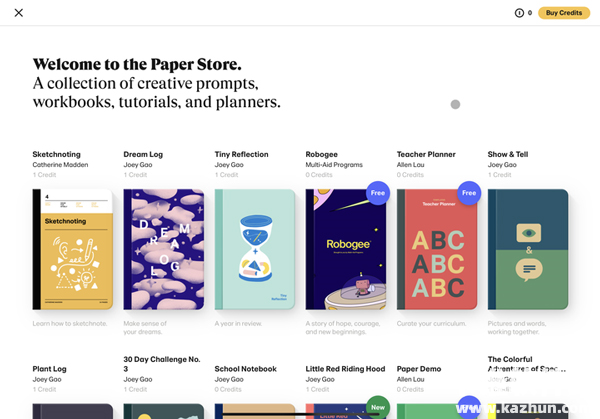Click the Little Red Riding Hood title
Image resolution: width=600 pixels, height=419 pixels.
click(x=345, y=369)
